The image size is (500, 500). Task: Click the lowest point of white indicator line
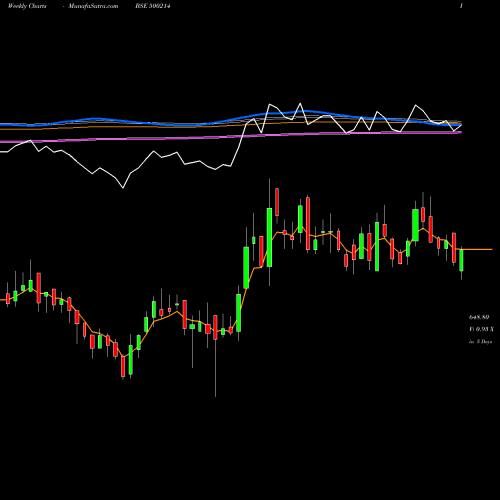(x=123, y=188)
